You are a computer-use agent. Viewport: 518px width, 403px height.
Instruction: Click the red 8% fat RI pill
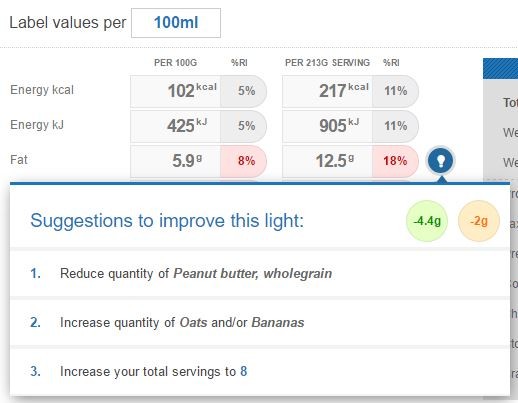pos(244,161)
